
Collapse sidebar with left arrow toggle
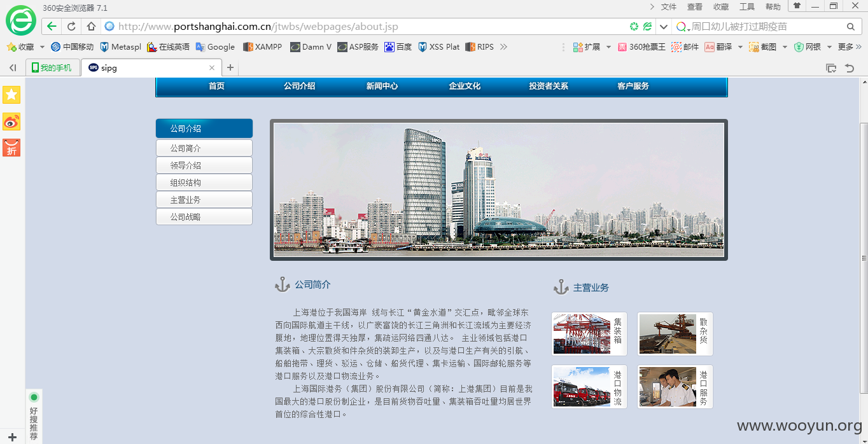coord(12,67)
